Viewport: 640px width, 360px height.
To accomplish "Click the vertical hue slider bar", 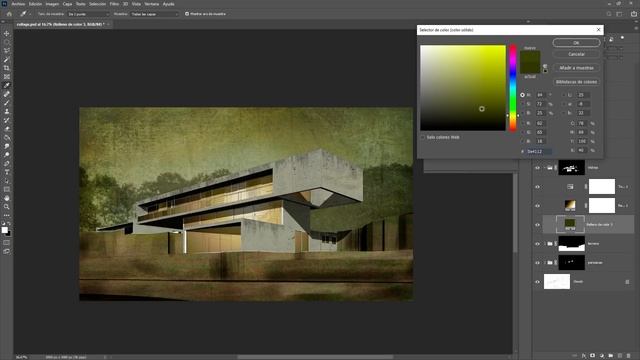I will pyautogui.click(x=513, y=88).
